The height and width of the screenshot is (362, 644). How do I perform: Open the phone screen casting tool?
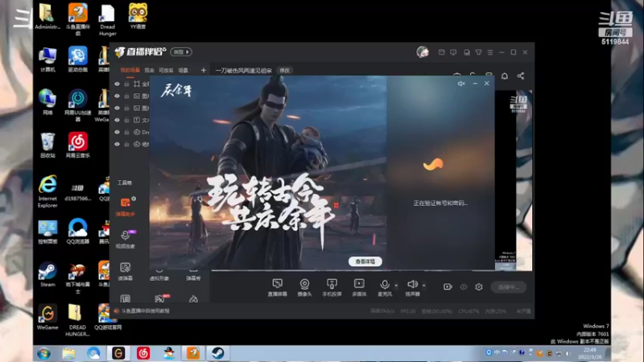332,287
